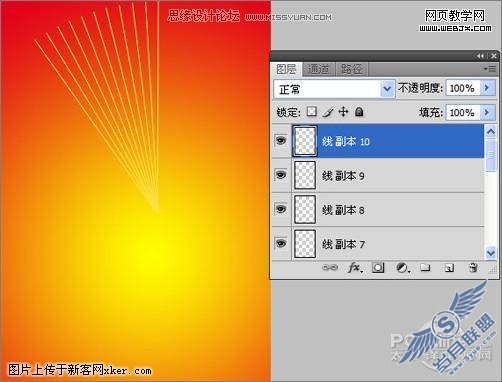
Task: Hide layer 线 副本 7
Action: pyautogui.click(x=281, y=244)
